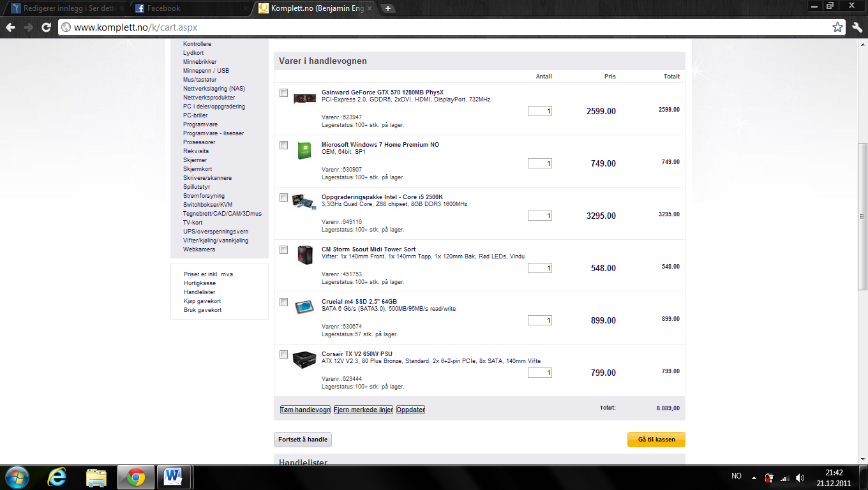This screenshot has width=868, height=490.
Task: Click the Crucial m4 SSD thumbnail
Action: (x=304, y=308)
